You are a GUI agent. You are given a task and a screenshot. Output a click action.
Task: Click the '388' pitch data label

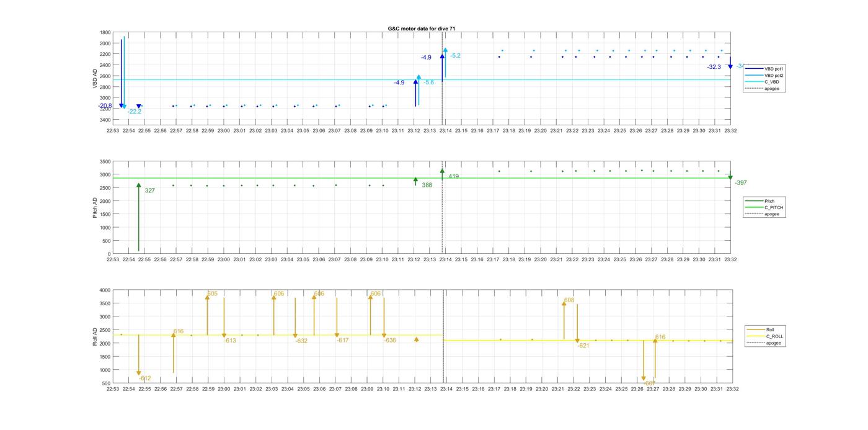[427, 185]
